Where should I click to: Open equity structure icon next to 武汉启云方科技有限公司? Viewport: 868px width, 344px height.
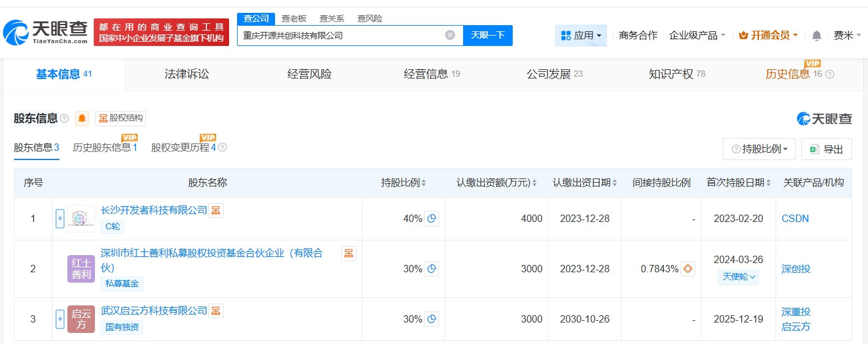216,311
